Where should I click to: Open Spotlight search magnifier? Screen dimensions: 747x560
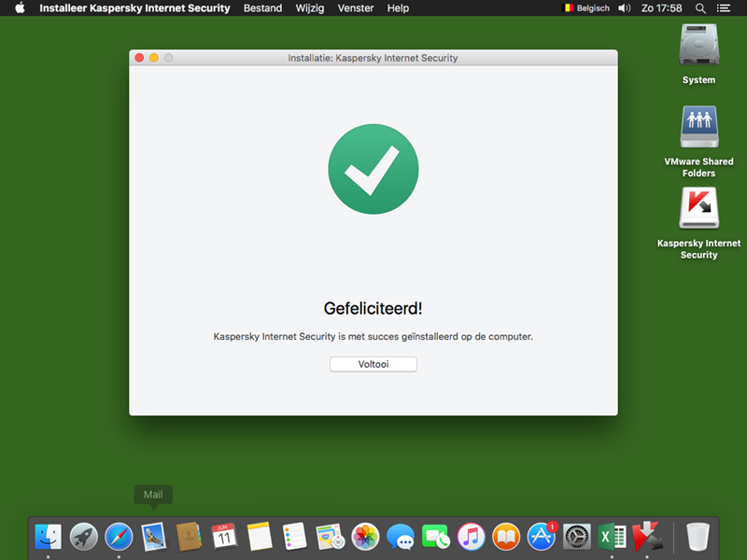tap(700, 8)
